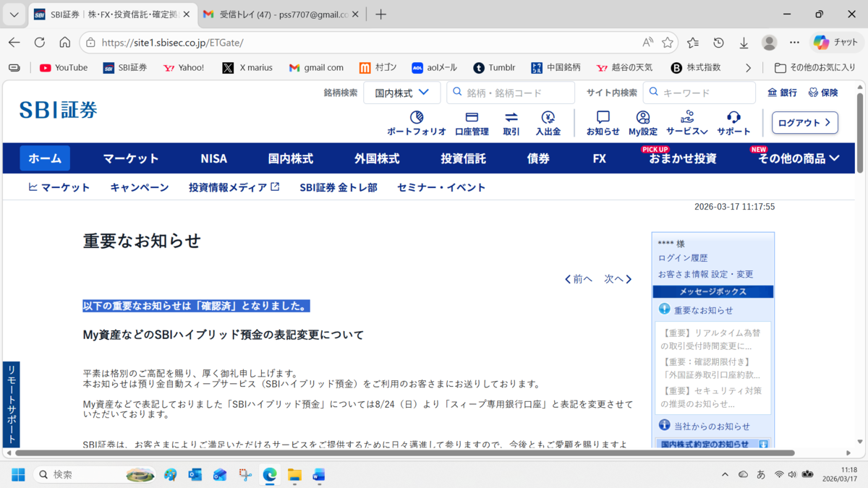Click the Windows Start button
This screenshot has width=868, height=488.
click(x=18, y=474)
